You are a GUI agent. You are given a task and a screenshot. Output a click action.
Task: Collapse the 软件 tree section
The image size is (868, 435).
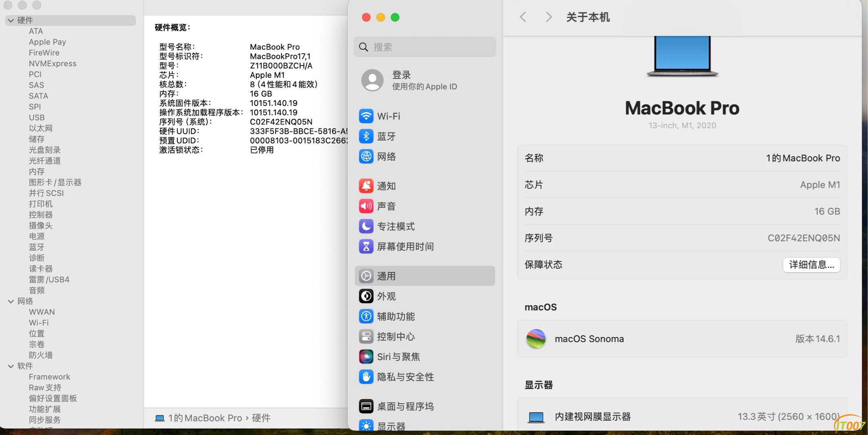pyautogui.click(x=11, y=366)
